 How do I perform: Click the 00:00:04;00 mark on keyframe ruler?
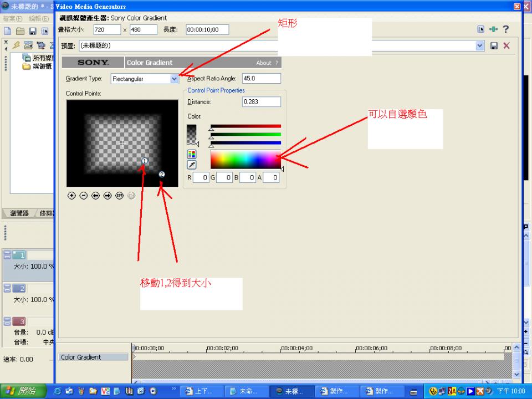[296, 349]
